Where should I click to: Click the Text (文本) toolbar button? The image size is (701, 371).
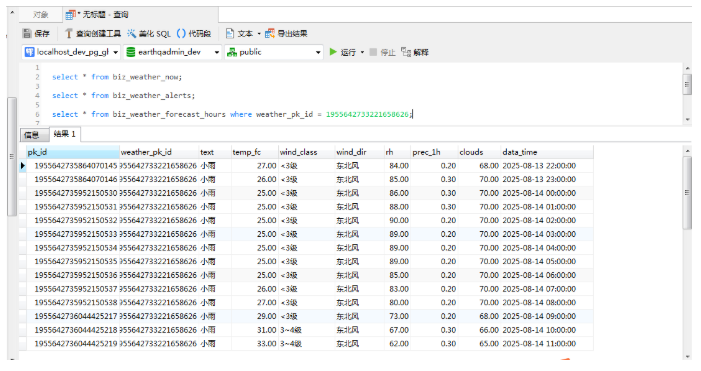point(240,34)
